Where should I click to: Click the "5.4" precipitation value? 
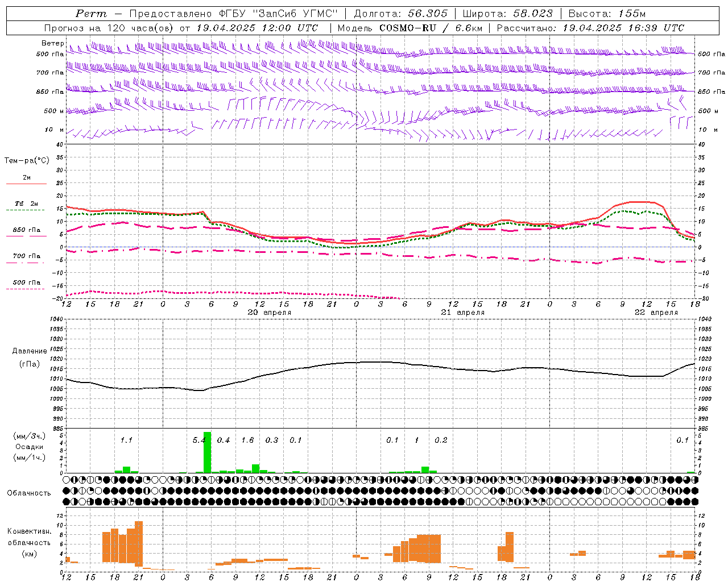199,440
